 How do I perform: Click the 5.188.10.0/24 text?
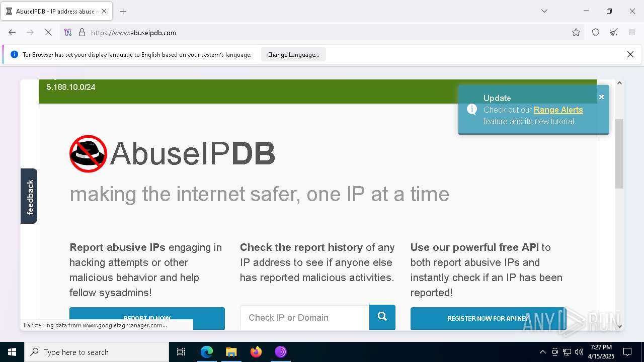point(71,87)
